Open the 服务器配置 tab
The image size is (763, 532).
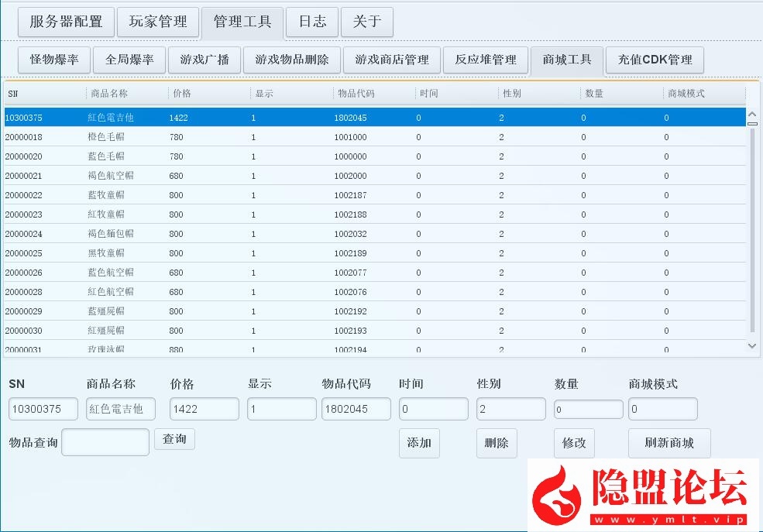pos(66,22)
